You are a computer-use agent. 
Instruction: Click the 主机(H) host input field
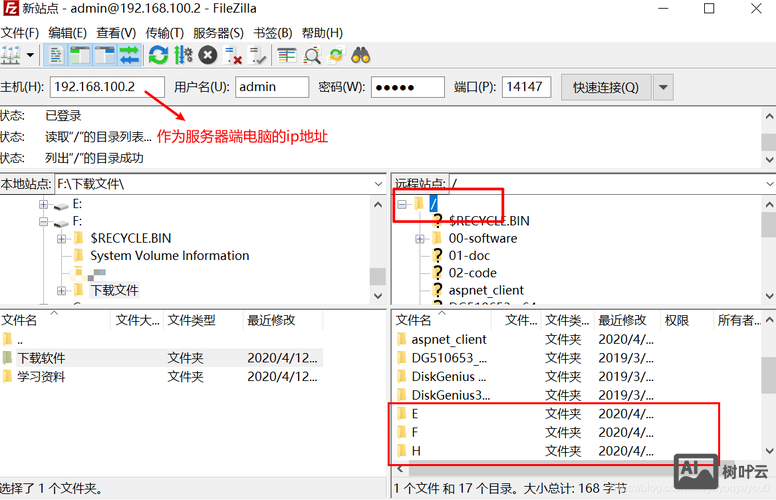[x=107, y=87]
